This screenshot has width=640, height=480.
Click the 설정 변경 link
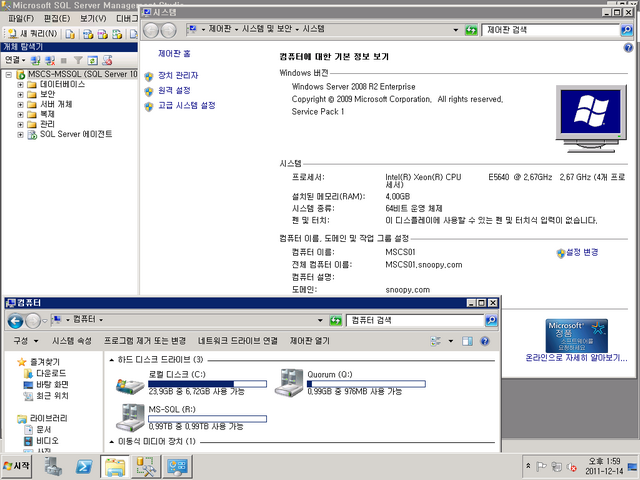click(582, 252)
